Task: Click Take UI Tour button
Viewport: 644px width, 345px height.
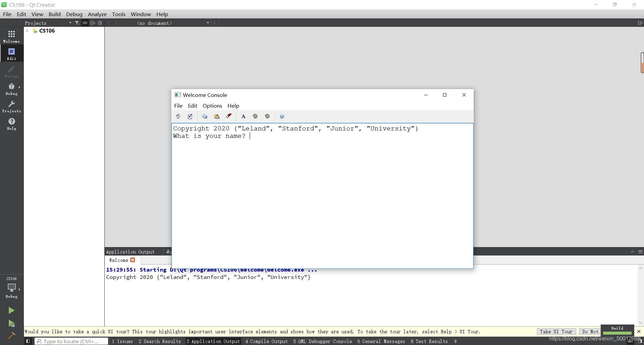Action: (x=556, y=331)
